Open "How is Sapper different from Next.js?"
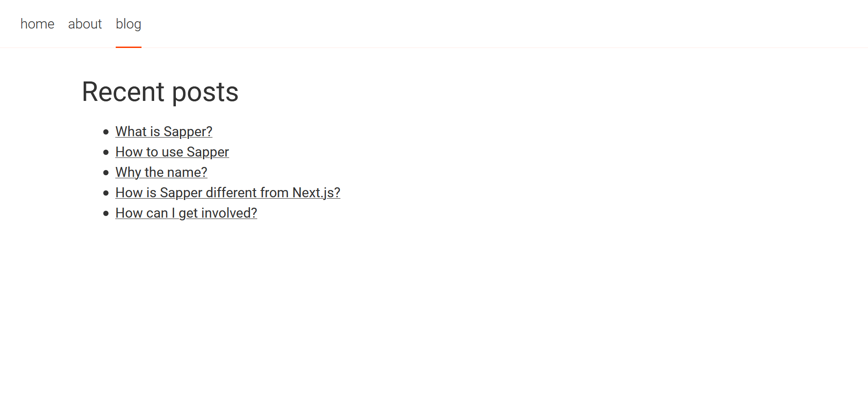This screenshot has height=395, width=868. (x=228, y=192)
